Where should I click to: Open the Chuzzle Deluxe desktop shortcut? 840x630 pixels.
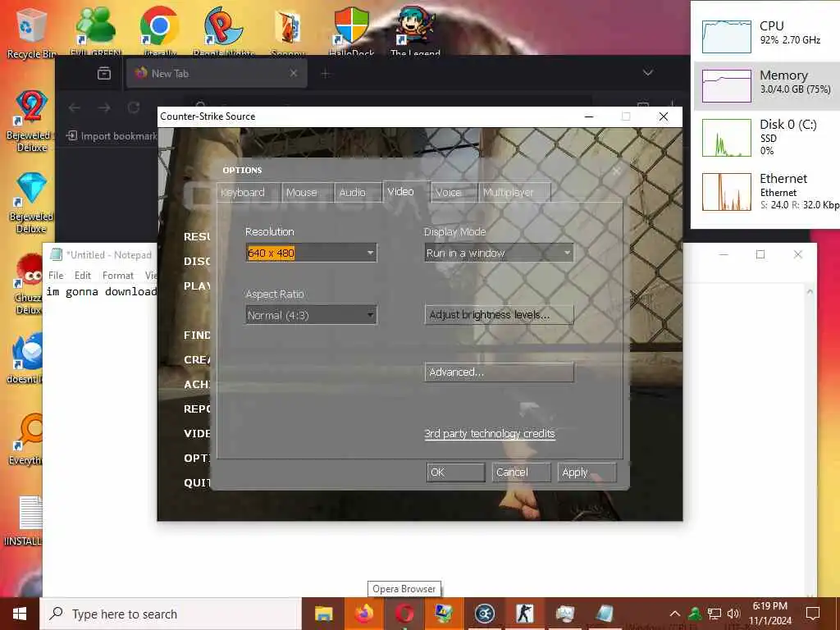(28, 284)
